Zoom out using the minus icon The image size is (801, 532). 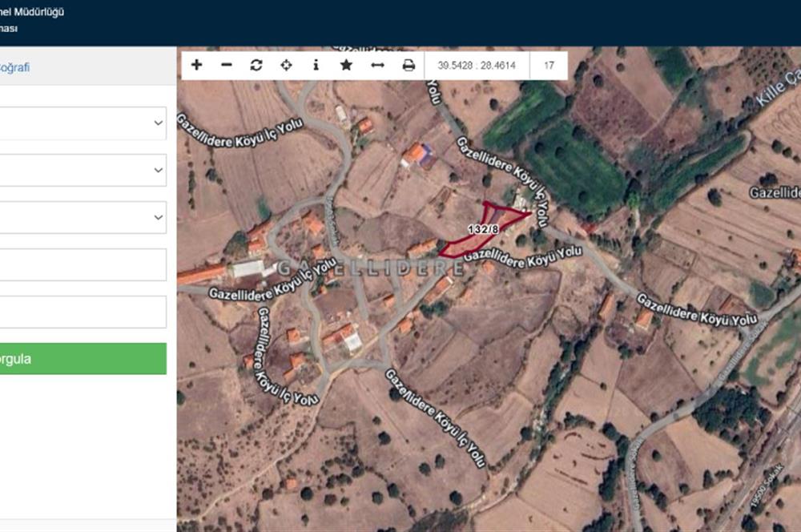pos(227,65)
